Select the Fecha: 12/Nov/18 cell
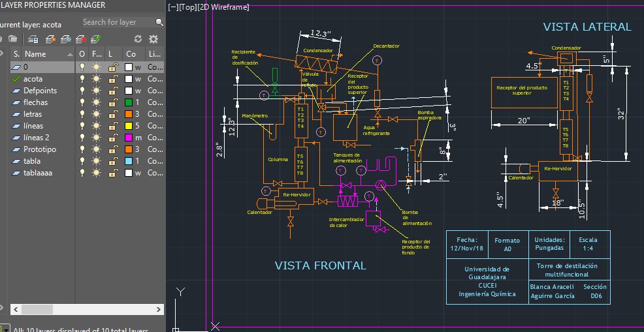This screenshot has width=644, height=332. pyautogui.click(x=467, y=244)
